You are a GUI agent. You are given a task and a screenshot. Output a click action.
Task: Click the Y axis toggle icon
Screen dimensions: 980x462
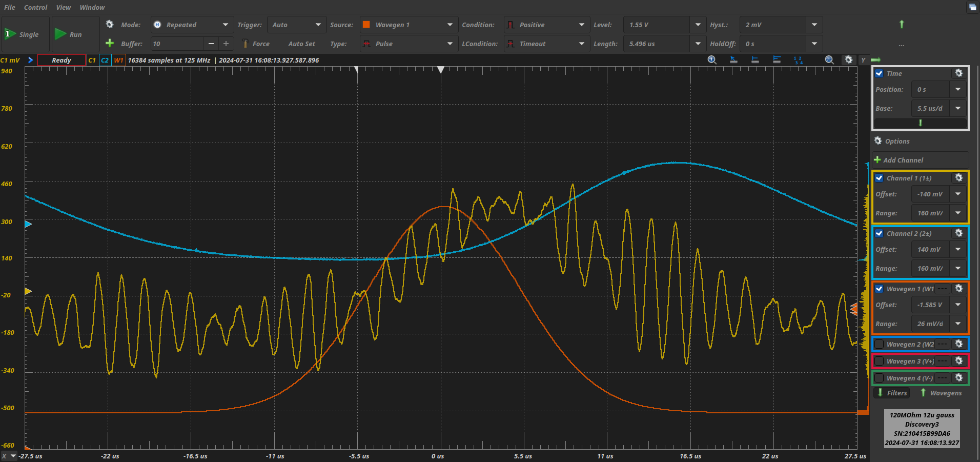tap(863, 60)
